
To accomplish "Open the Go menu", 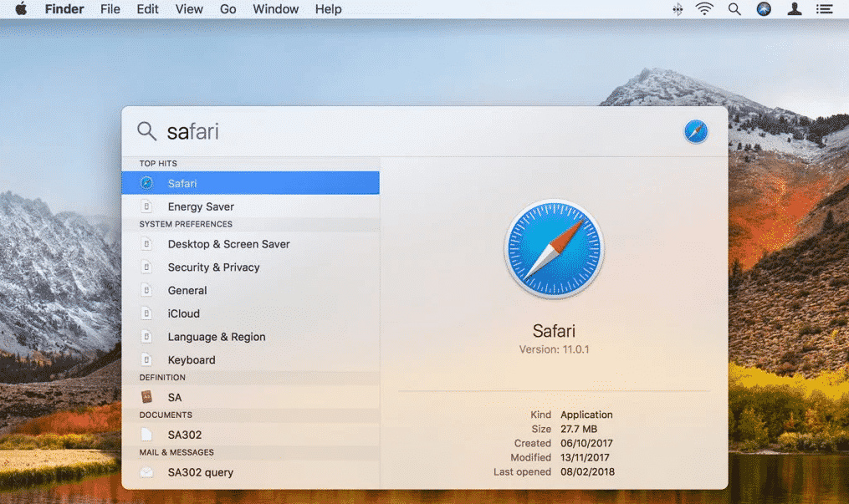I will pyautogui.click(x=228, y=9).
